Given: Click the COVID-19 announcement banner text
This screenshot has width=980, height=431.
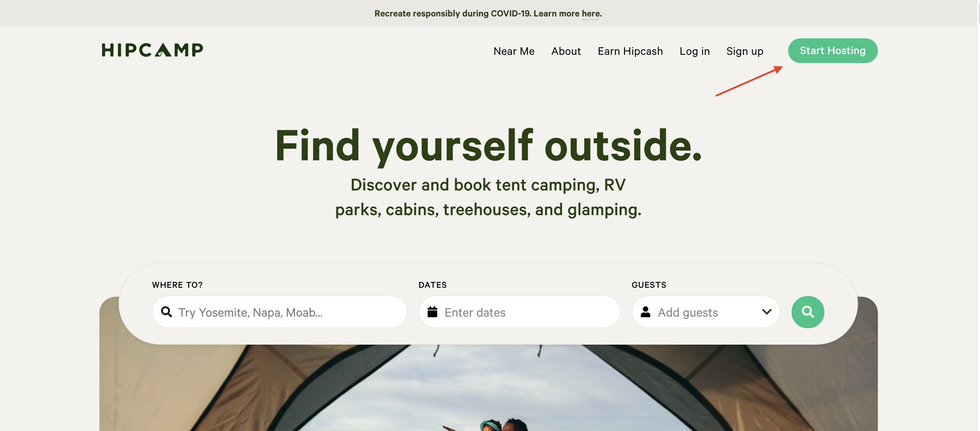Looking at the screenshot, I should [488, 14].
